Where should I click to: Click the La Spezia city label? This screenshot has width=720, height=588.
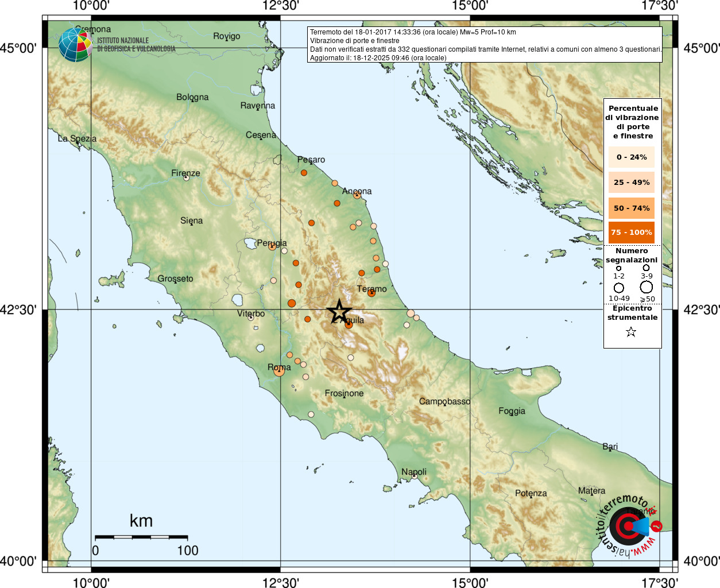tap(77, 138)
